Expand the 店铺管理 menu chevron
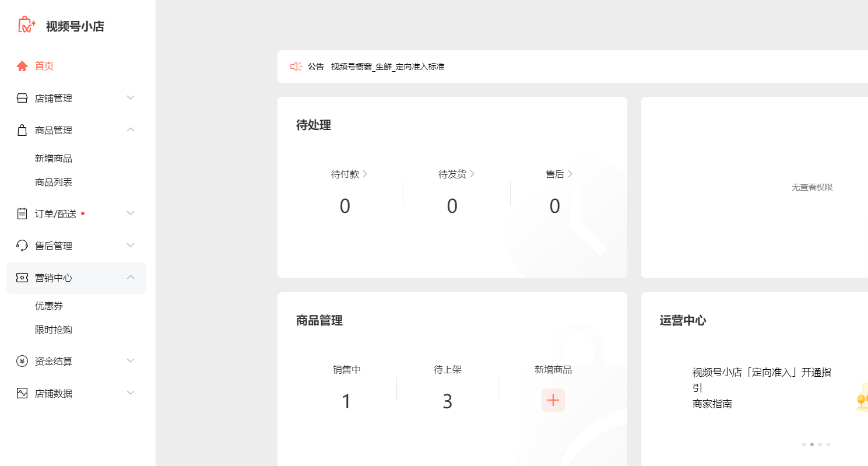Image resolution: width=868 pixels, height=466 pixels. point(131,97)
